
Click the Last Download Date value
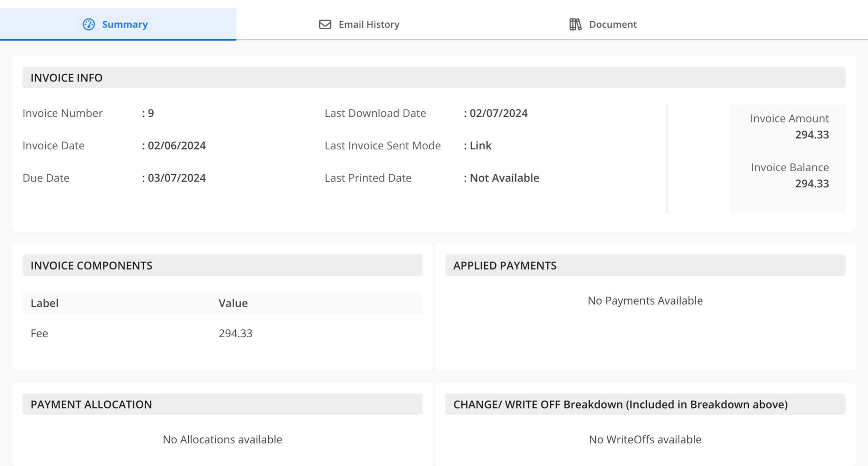(499, 113)
